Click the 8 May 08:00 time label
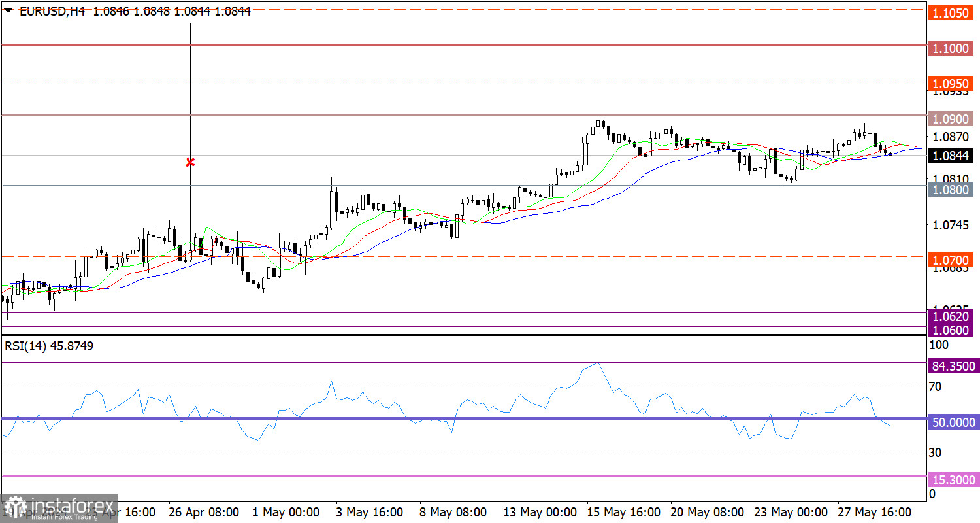 pyautogui.click(x=453, y=512)
